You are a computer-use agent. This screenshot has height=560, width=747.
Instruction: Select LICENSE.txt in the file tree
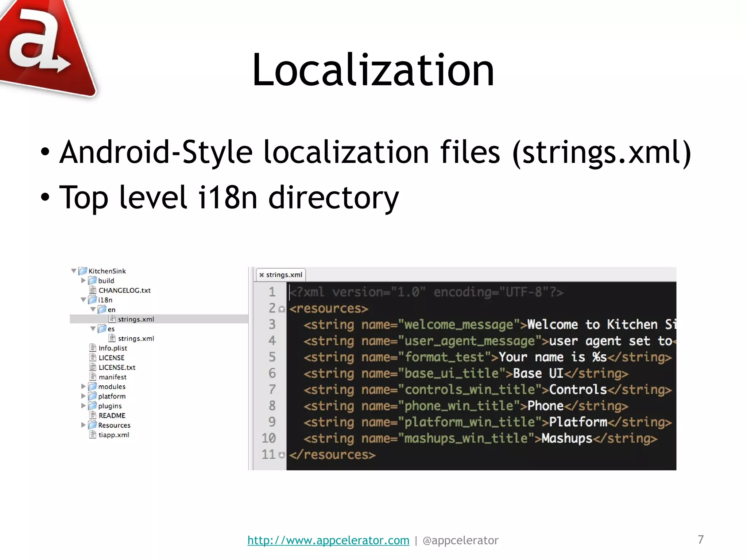[x=117, y=367]
